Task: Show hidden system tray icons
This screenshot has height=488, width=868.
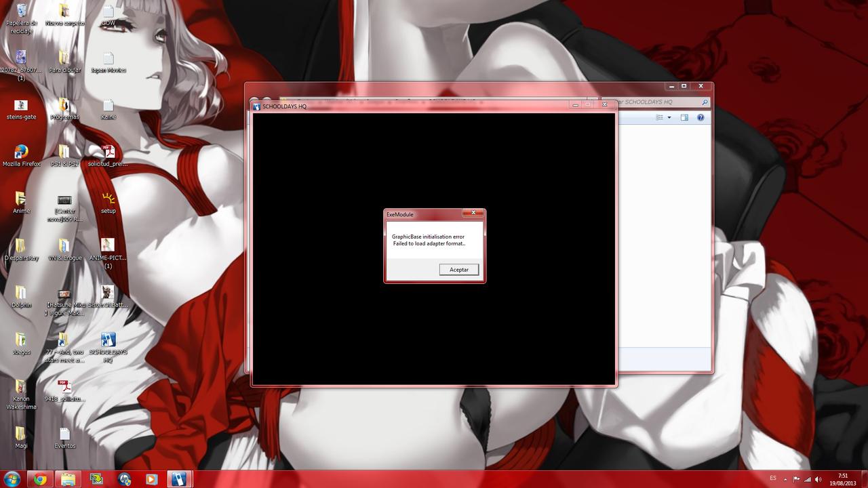Action: tap(787, 479)
